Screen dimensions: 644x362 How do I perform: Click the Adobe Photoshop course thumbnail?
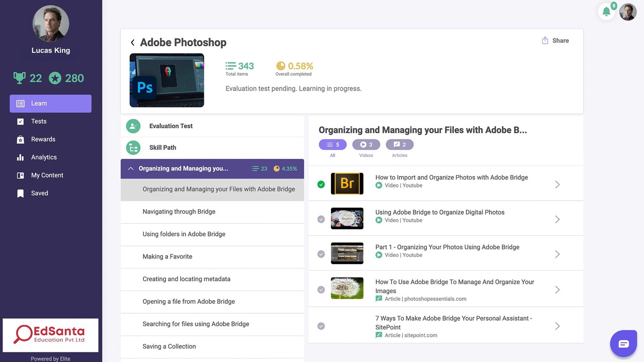[x=167, y=80]
